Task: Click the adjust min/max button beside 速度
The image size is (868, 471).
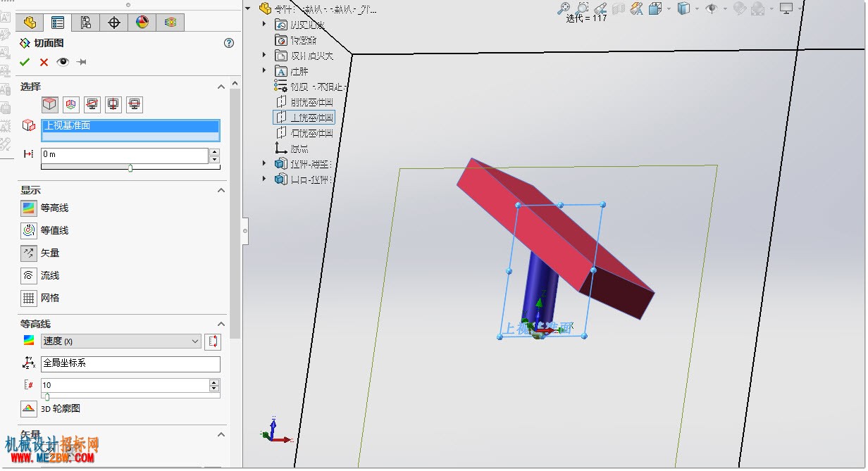Action: [x=213, y=341]
